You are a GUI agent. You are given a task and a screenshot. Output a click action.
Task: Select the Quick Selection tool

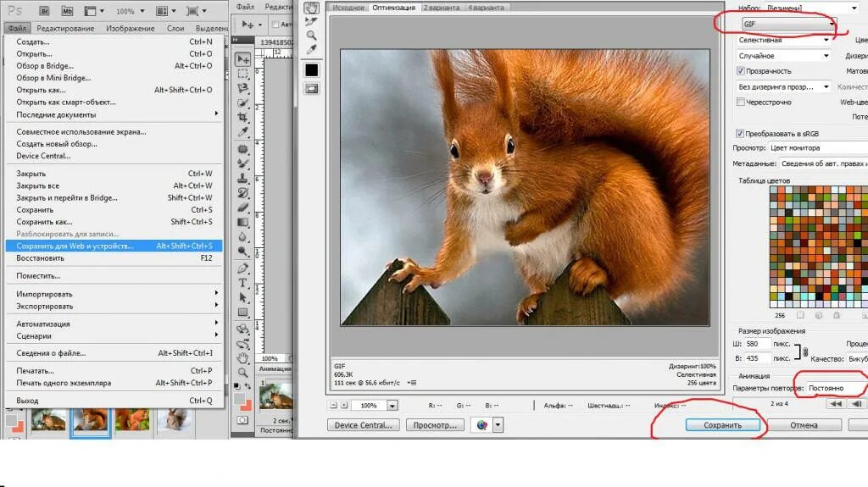click(242, 103)
